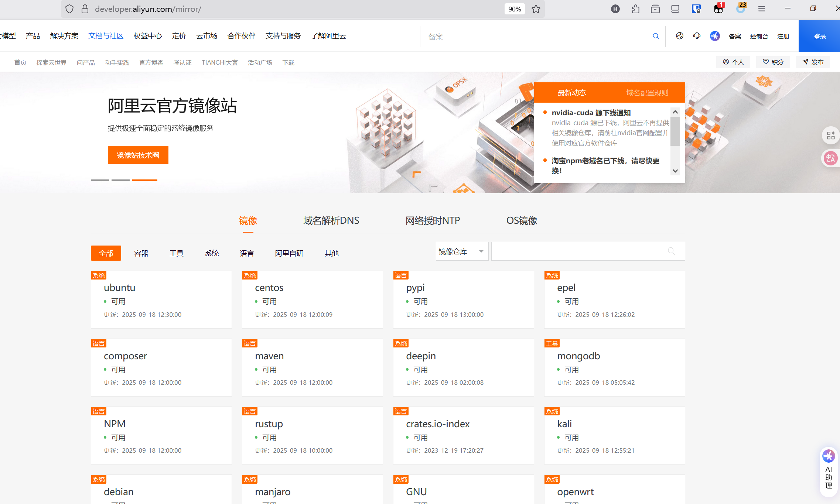Open the 文档与社区 menu
The image size is (840, 504).
[x=106, y=36]
